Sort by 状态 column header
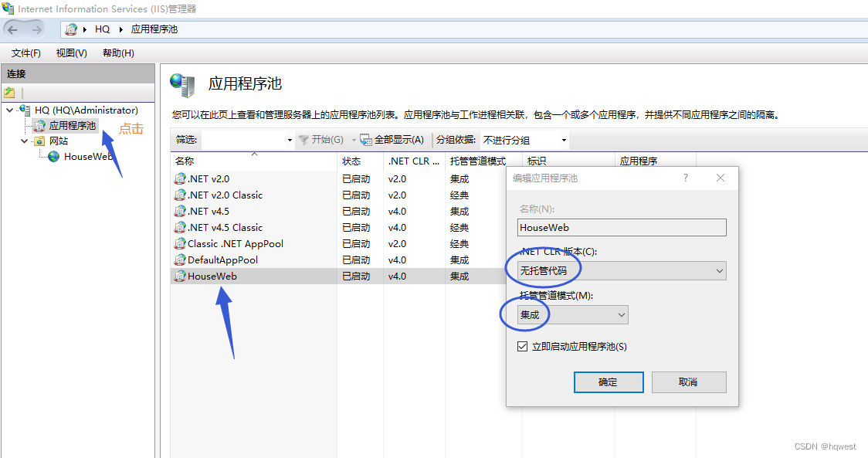This screenshot has width=868, height=458. 360,161
